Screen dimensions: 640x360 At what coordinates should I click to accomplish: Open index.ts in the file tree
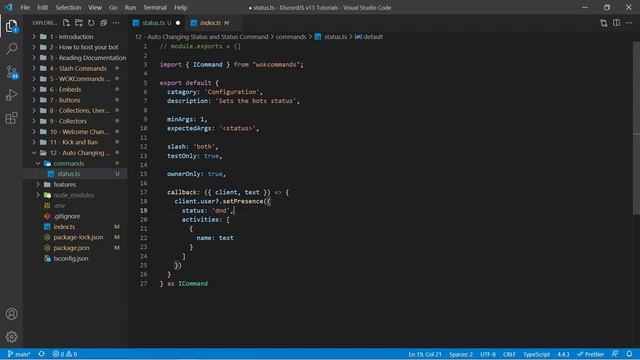[x=75, y=227]
